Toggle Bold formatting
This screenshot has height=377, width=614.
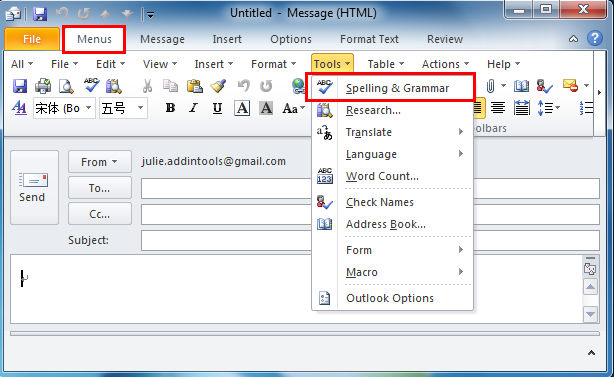[x=170, y=108]
